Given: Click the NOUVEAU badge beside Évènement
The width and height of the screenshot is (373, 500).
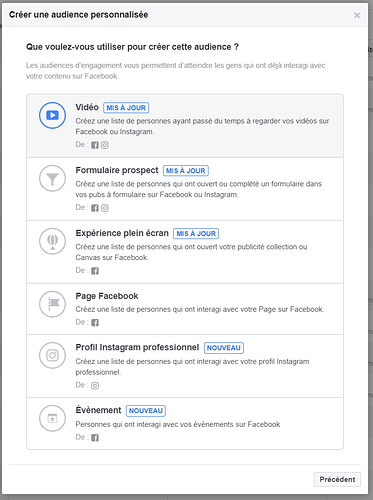Looking at the screenshot, I should pos(146,411).
